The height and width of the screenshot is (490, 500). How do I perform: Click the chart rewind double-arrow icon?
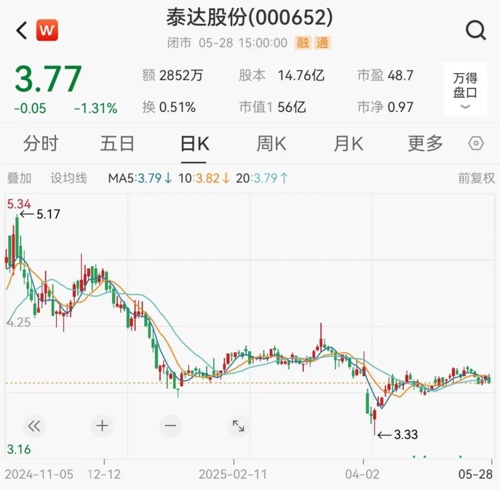tap(34, 426)
